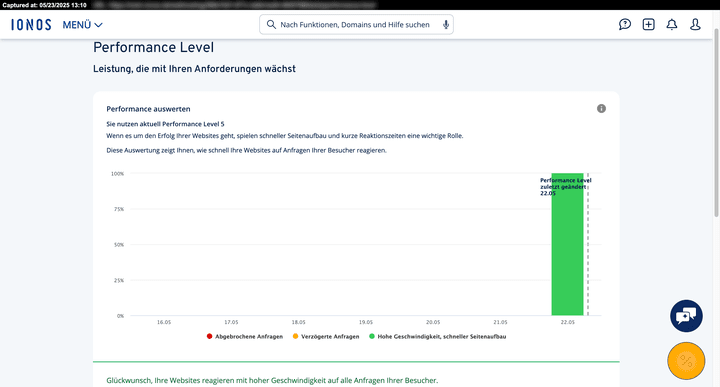Click the plus add-product icon
Viewport: 720px width, 387px height.
[x=648, y=24]
